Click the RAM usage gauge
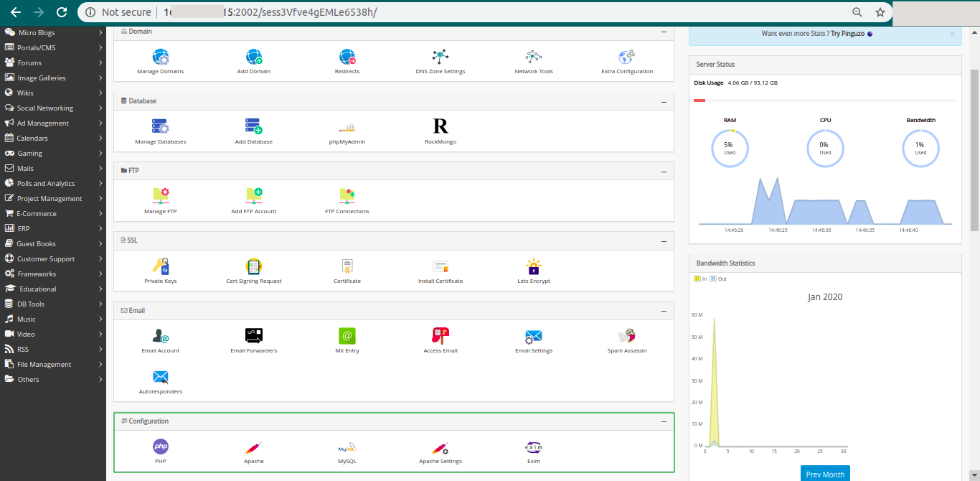The image size is (980, 481). [x=730, y=149]
